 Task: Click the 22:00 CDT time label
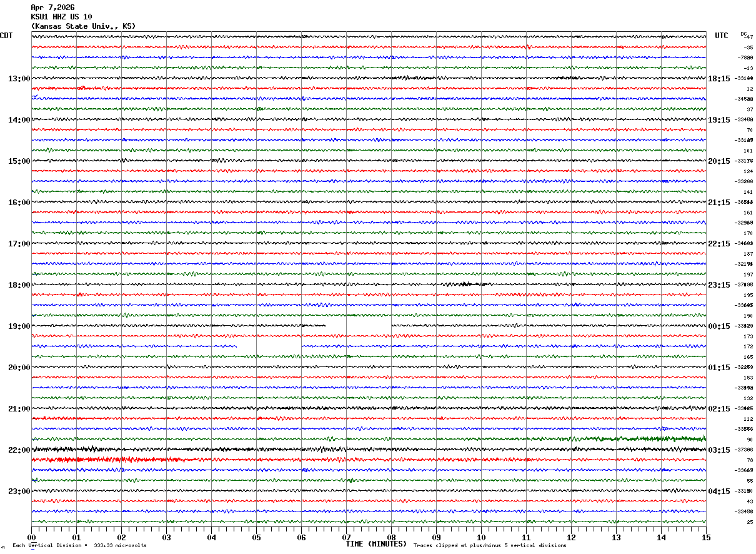[x=19, y=450]
